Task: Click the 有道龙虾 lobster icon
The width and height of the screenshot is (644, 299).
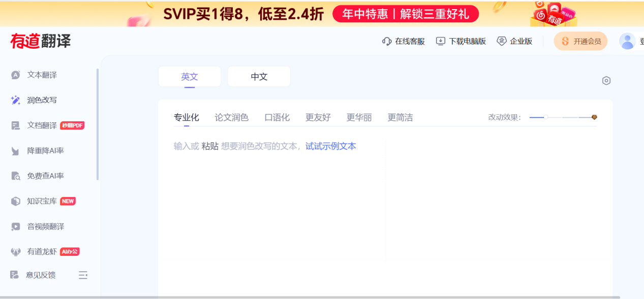Action: [x=15, y=251]
